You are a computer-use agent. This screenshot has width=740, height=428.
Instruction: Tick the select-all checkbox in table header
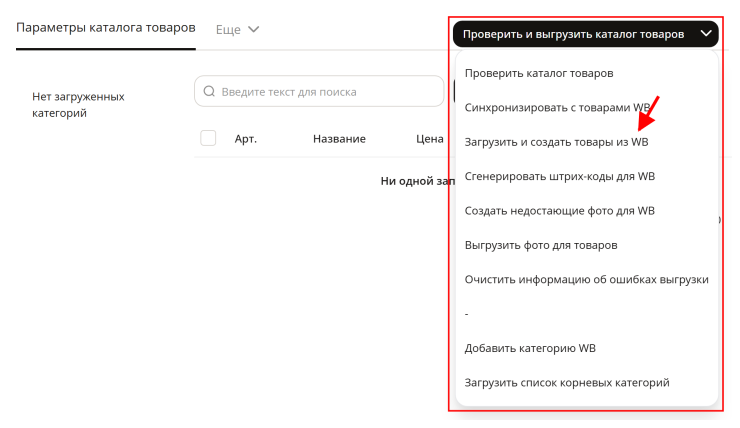pos(208,138)
